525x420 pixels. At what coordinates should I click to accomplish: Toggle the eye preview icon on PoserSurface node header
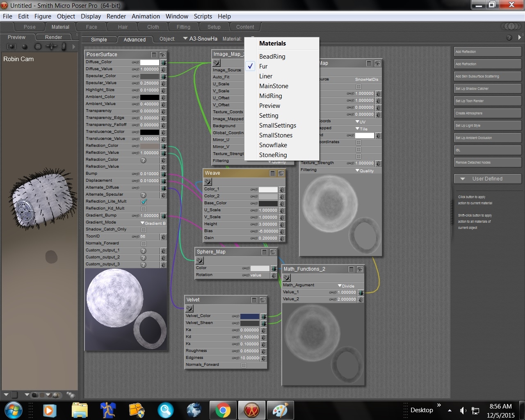[x=162, y=54]
